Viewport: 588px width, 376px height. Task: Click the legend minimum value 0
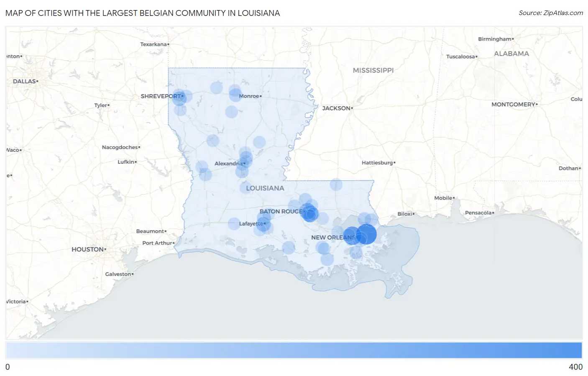pyautogui.click(x=8, y=367)
